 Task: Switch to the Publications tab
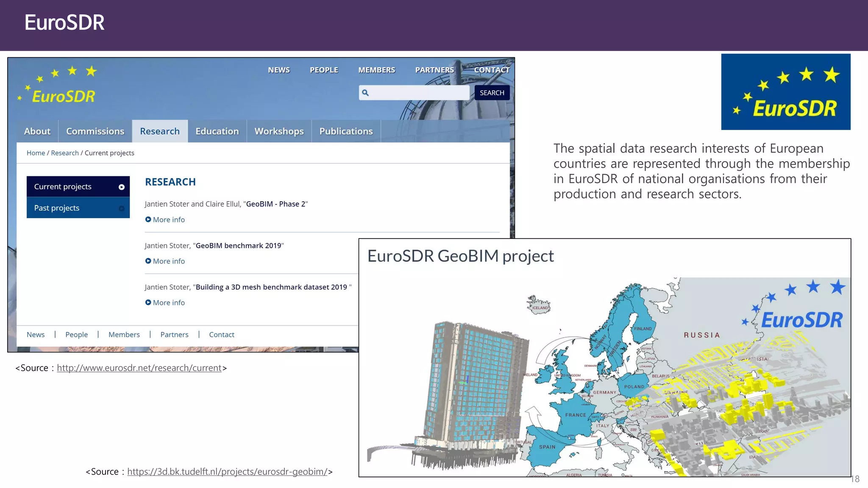(346, 131)
